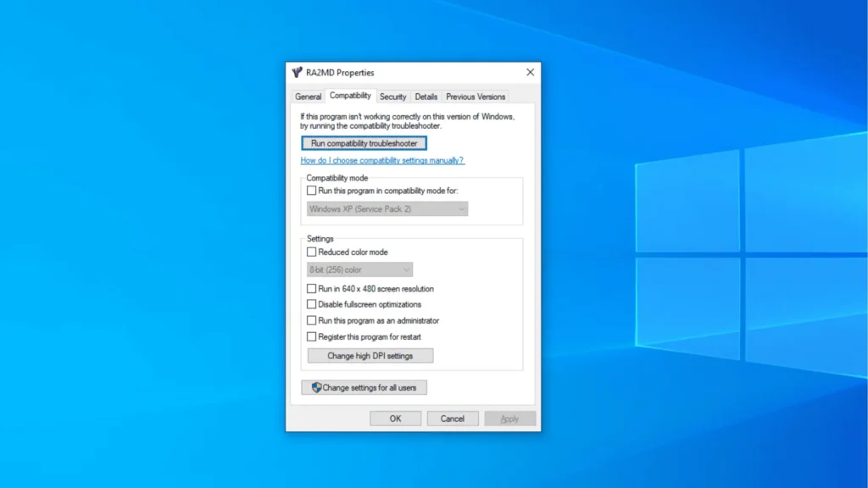
Task: Run the compatibility troubleshooter
Action: click(x=364, y=143)
